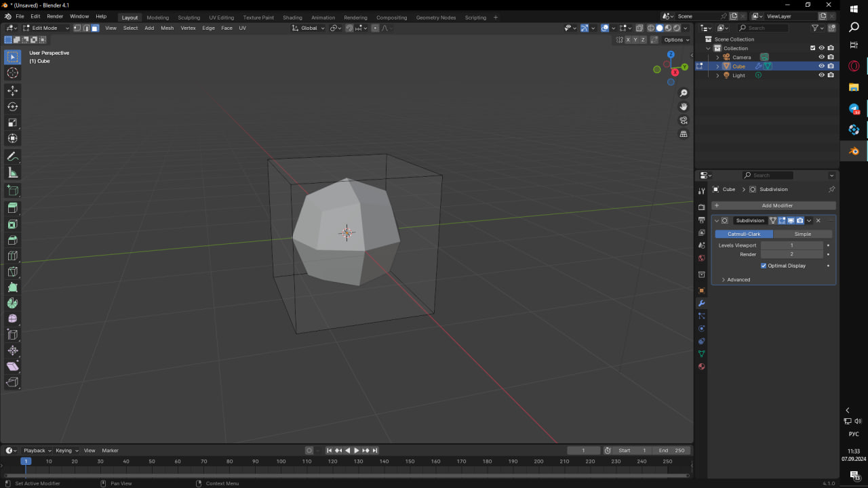Image resolution: width=868 pixels, height=488 pixels.
Task: Open the Mesh menu in the viewport header
Action: [167, 28]
